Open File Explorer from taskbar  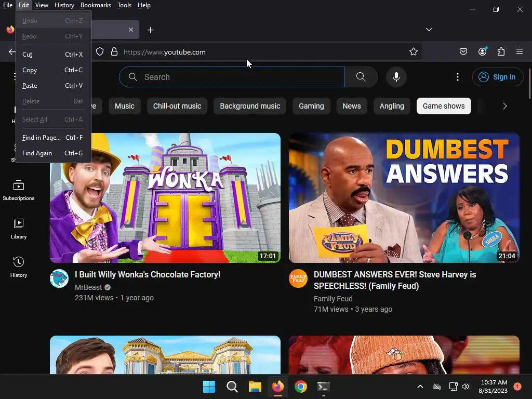[255, 387]
